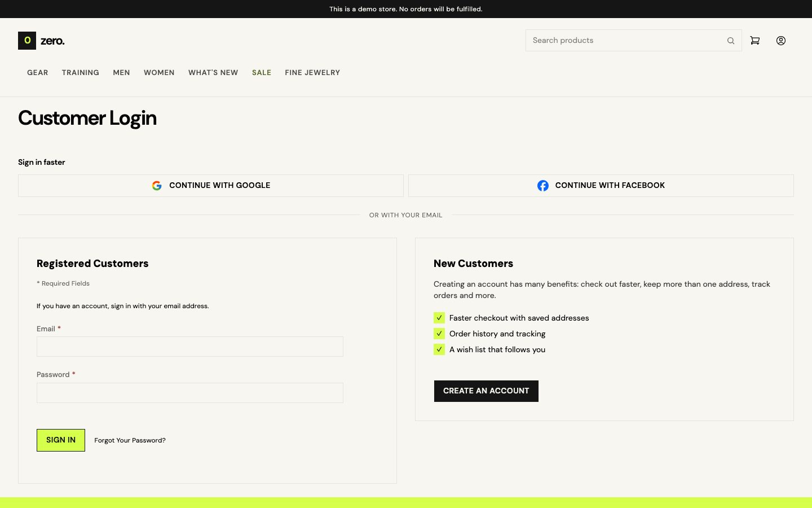812x508 pixels.
Task: Open the Training menu
Action: pyautogui.click(x=81, y=73)
